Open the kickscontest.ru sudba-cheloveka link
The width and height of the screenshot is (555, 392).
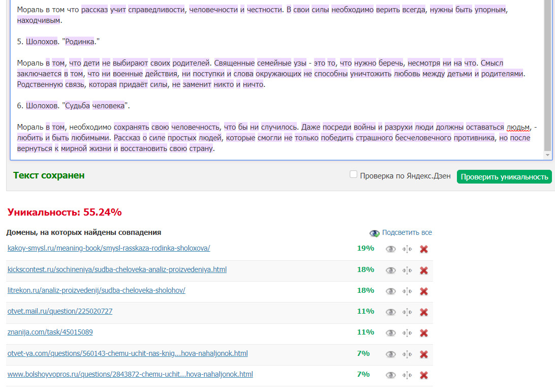117,269
